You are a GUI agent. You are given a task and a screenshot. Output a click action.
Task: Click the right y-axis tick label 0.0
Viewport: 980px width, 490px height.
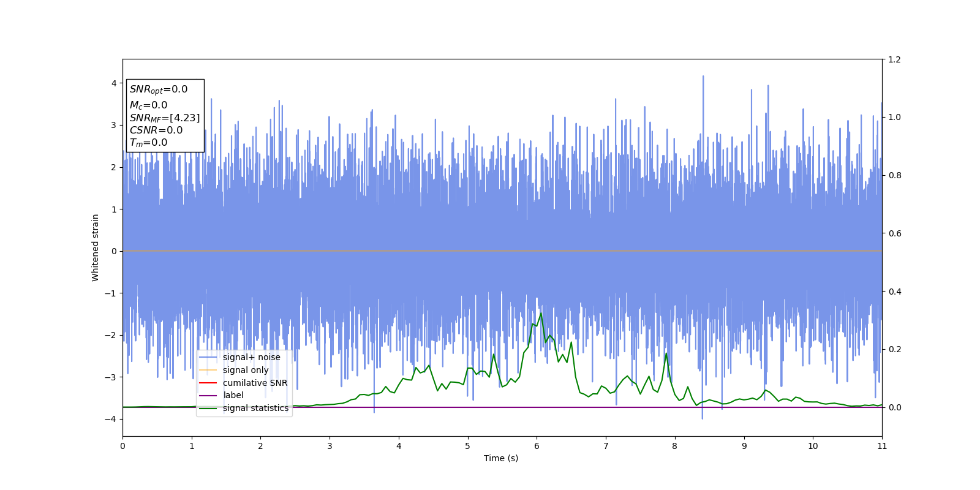pos(895,407)
